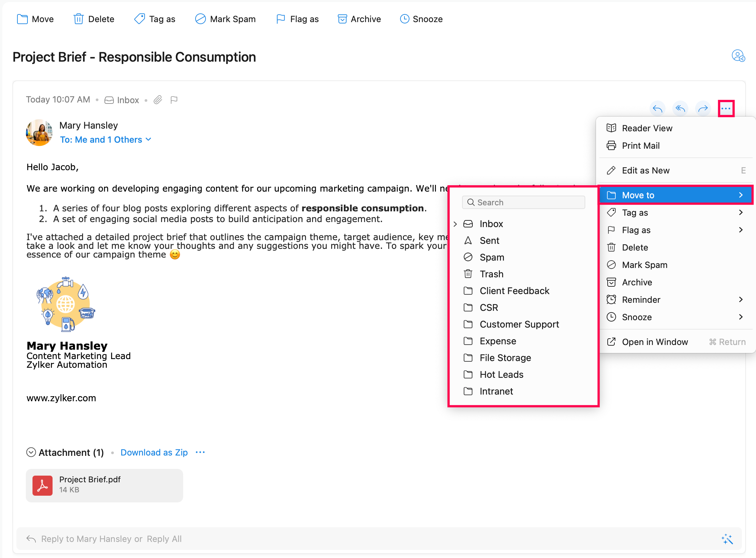
Task: Click Reply All in the reply bar
Action: 164,539
